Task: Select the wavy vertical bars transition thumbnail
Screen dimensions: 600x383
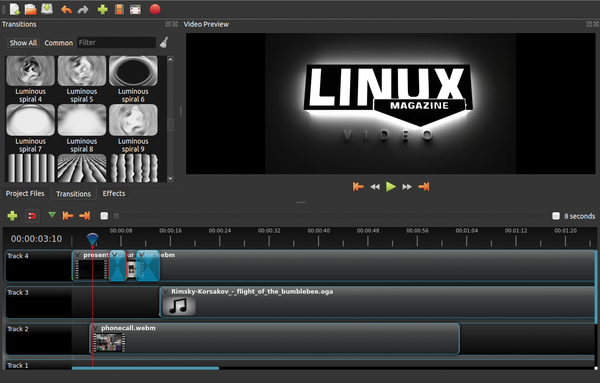Action: click(x=133, y=168)
